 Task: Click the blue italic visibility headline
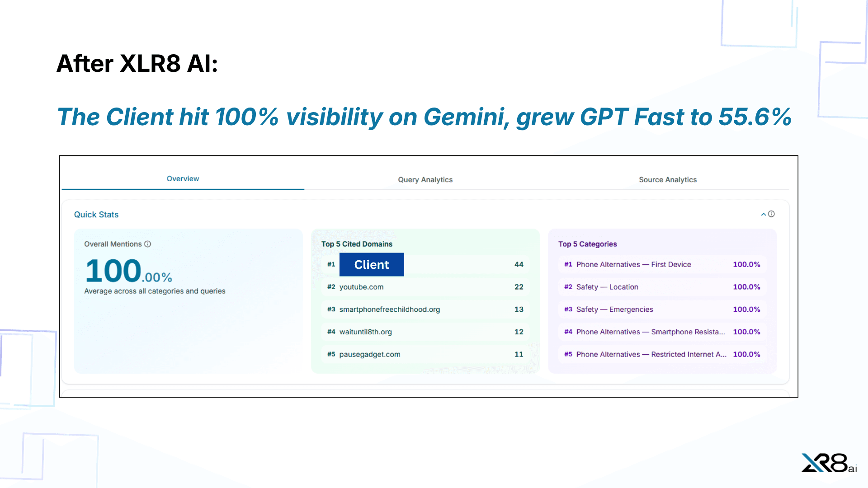(x=424, y=117)
